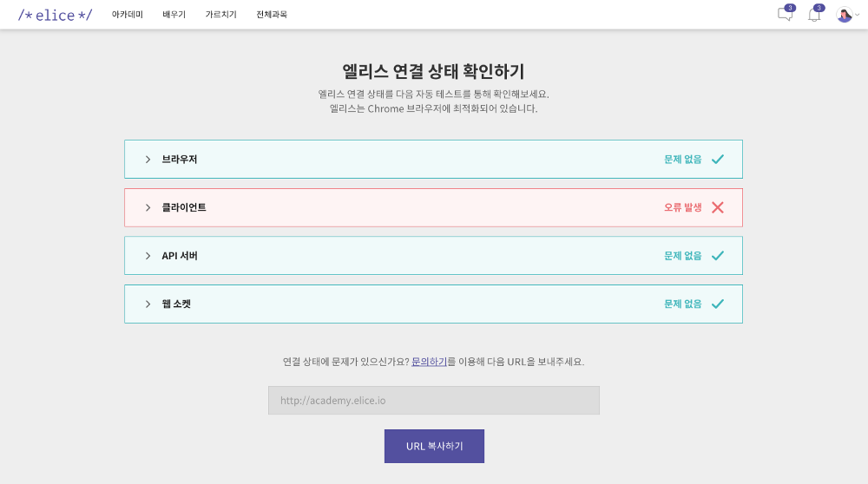The width and height of the screenshot is (868, 484).
Task: Open the chat messages icon
Action: click(785, 15)
